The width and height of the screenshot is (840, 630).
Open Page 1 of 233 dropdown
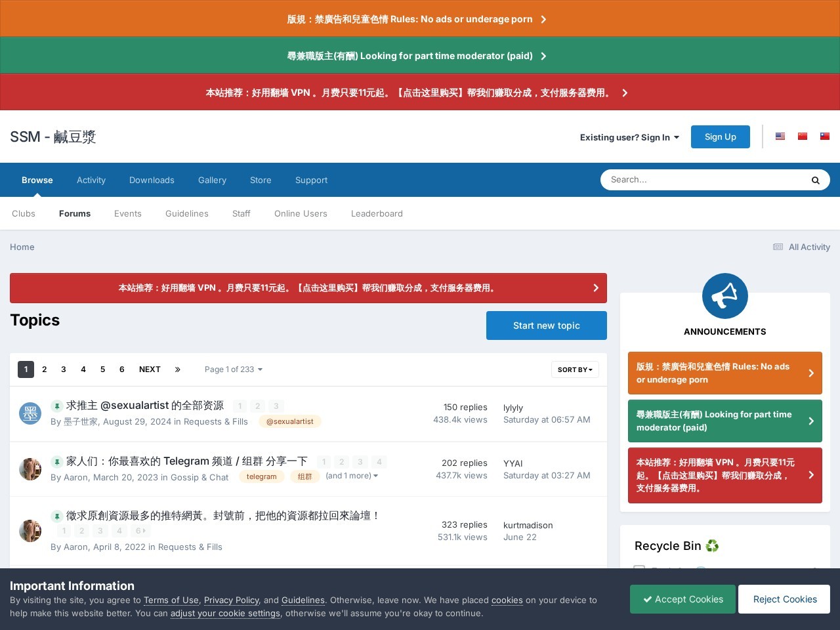coord(234,369)
